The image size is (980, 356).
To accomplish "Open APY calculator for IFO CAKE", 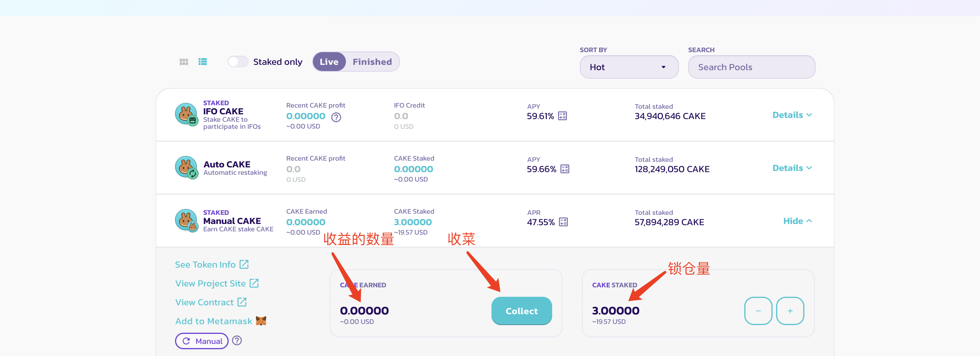I will pyautogui.click(x=562, y=116).
